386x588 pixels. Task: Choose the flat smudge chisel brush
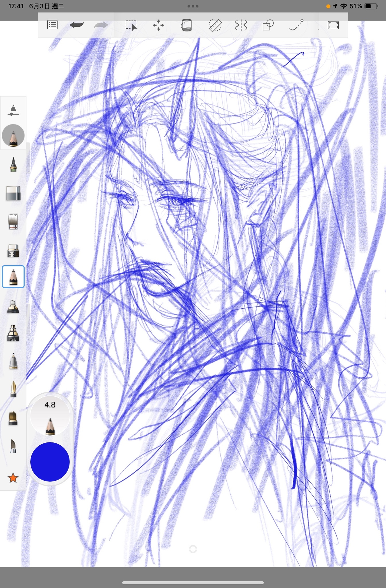click(13, 251)
